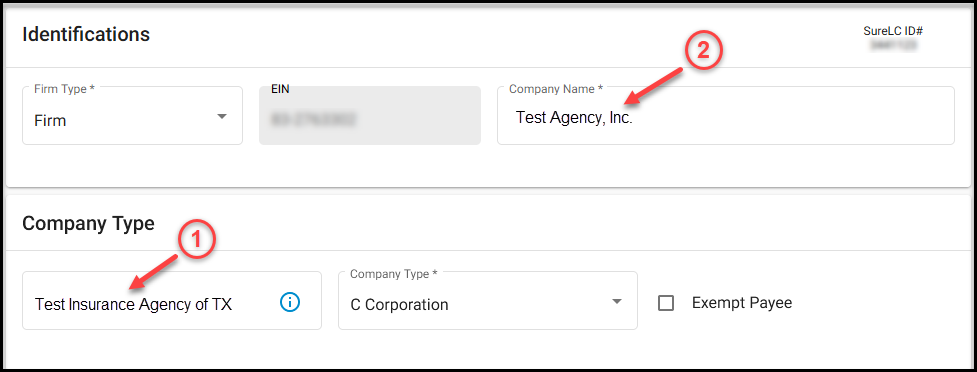The image size is (977, 372).
Task: Click the red circled number 1 marker
Action: tap(197, 242)
